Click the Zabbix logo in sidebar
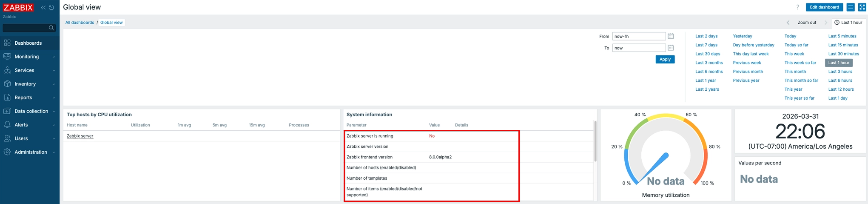Image resolution: width=868 pixels, height=204 pixels. pyautogui.click(x=18, y=7)
